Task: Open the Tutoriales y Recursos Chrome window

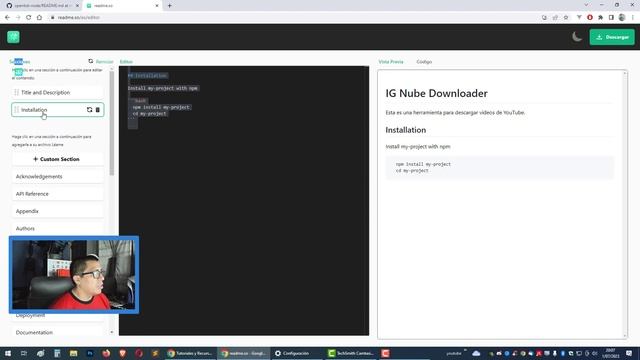Action: pos(190,353)
